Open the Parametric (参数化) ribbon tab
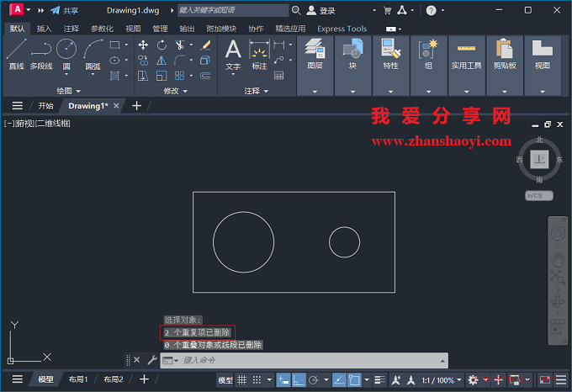This screenshot has width=572, height=392. click(x=102, y=29)
